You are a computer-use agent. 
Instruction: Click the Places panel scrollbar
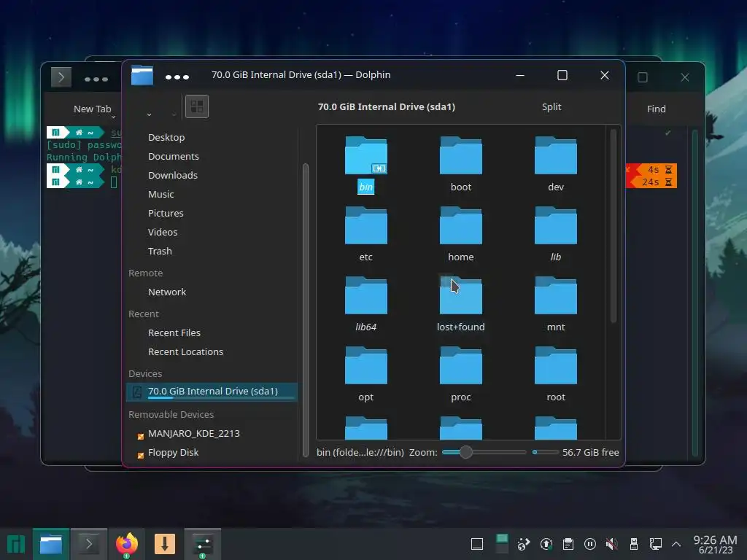(x=306, y=309)
